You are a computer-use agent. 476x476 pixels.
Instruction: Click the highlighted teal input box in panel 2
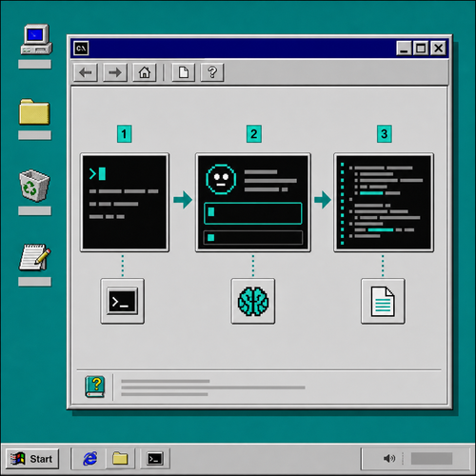tap(253, 213)
